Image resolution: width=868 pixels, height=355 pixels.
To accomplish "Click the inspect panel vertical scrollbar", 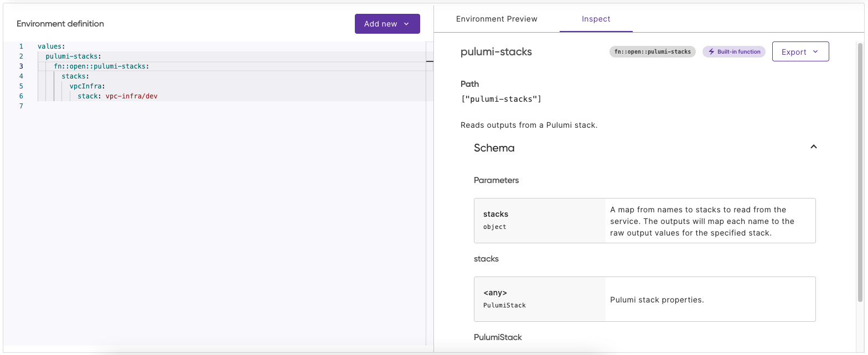I will pyautogui.click(x=860, y=171).
